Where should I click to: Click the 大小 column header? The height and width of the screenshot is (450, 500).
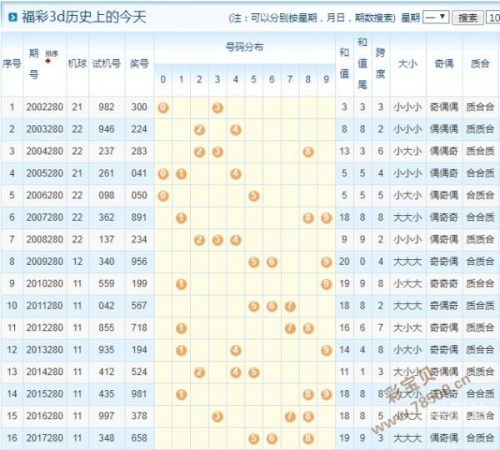[x=408, y=63]
